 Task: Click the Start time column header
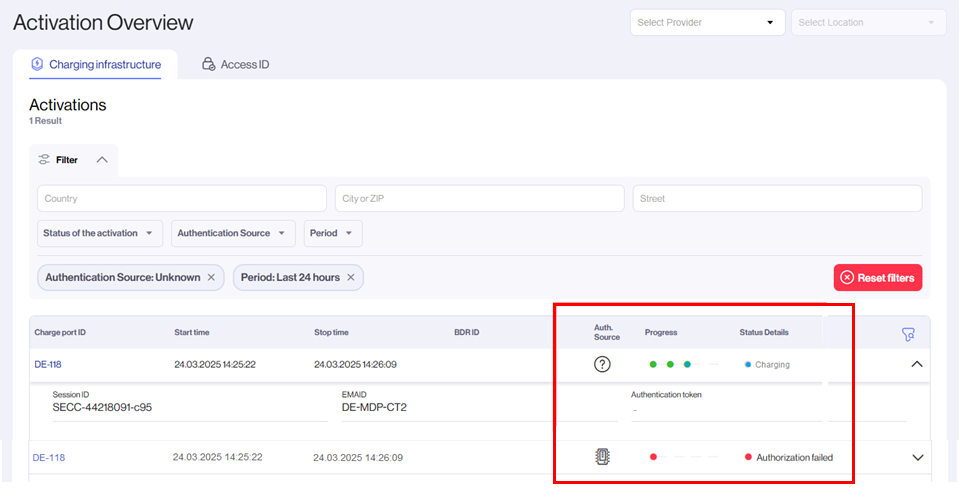tap(192, 333)
